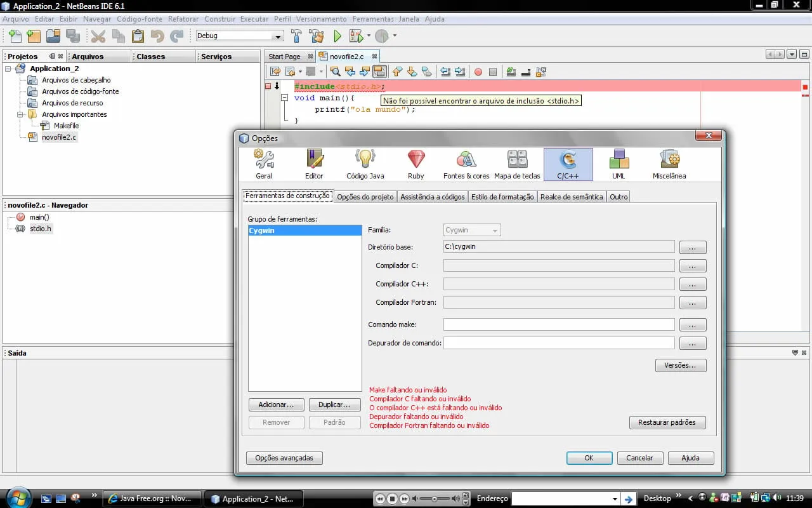Viewport: 812px width, 508px height.
Task: Run the main project with green arrow
Action: (x=337, y=36)
